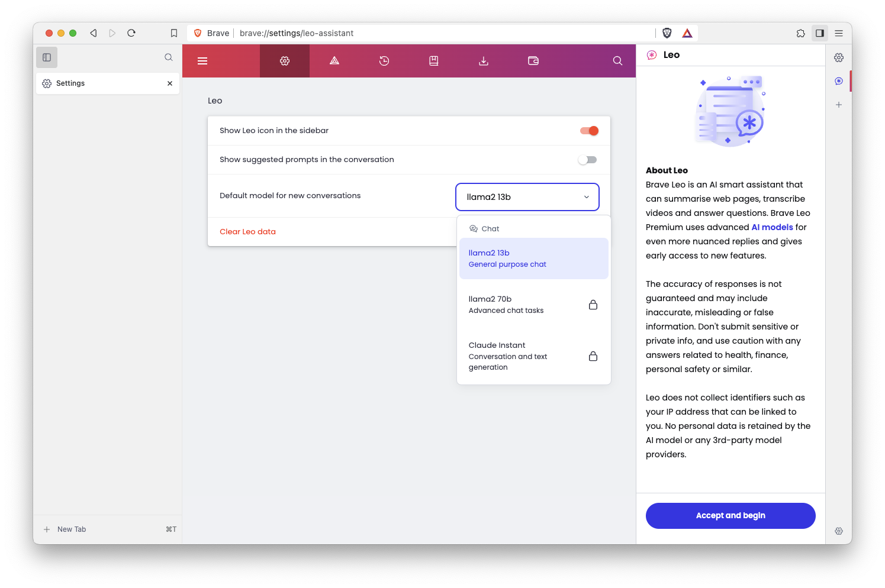The image size is (885, 588).
Task: Open Downloads from pink toolbar
Action: pos(484,61)
